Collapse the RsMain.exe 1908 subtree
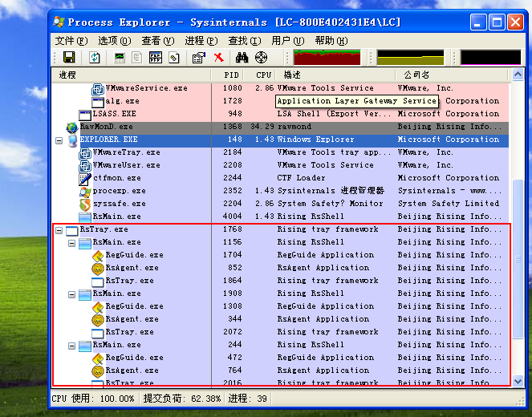 71,294
